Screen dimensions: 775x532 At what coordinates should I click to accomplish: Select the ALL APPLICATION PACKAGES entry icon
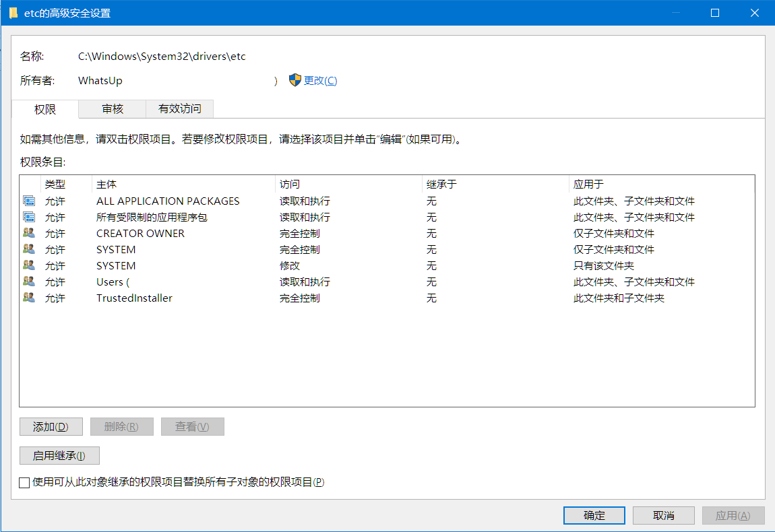pos(29,201)
